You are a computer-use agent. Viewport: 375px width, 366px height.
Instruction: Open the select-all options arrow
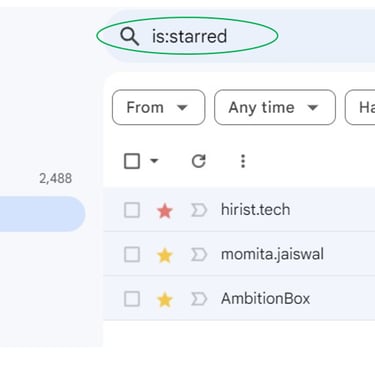pyautogui.click(x=154, y=161)
